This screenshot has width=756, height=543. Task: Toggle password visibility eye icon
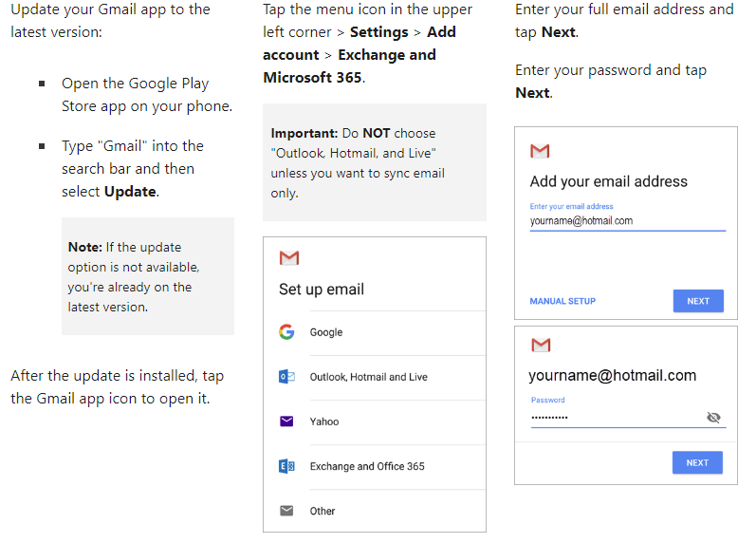coord(713,417)
